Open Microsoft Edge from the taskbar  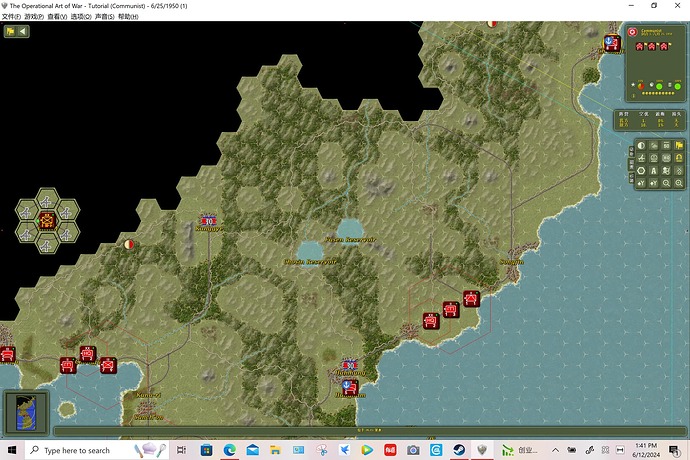click(x=229, y=450)
